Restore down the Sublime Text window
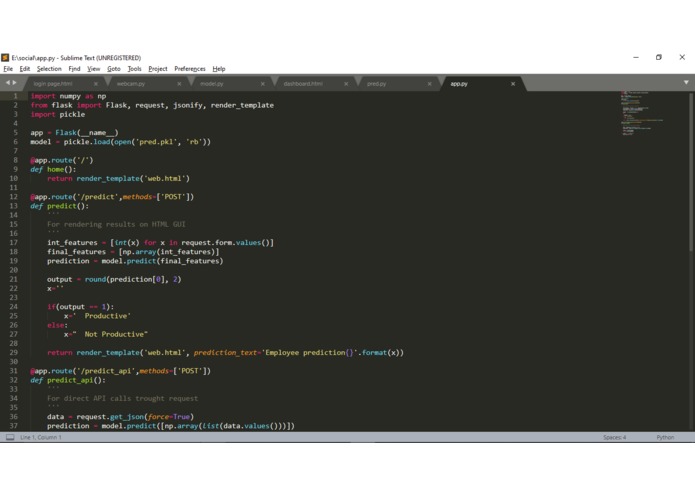Image resolution: width=695 pixels, height=494 pixels. tap(659, 57)
